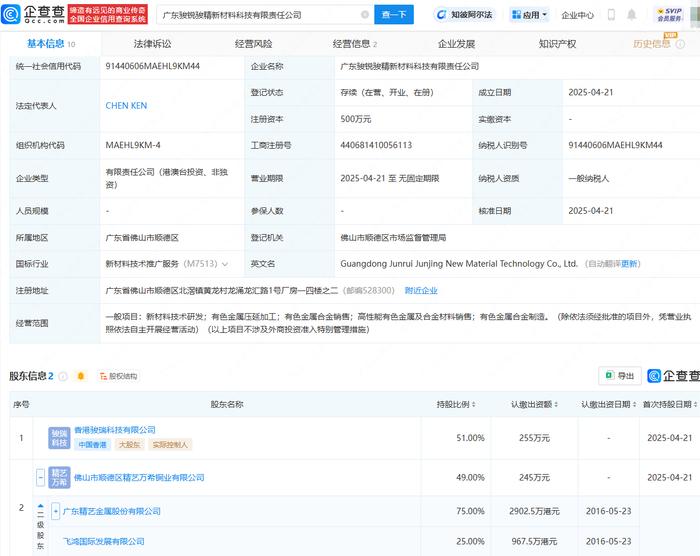The width and height of the screenshot is (700, 556).
Task: Collapse 二级股东 list with up arrow
Action: coord(41,506)
